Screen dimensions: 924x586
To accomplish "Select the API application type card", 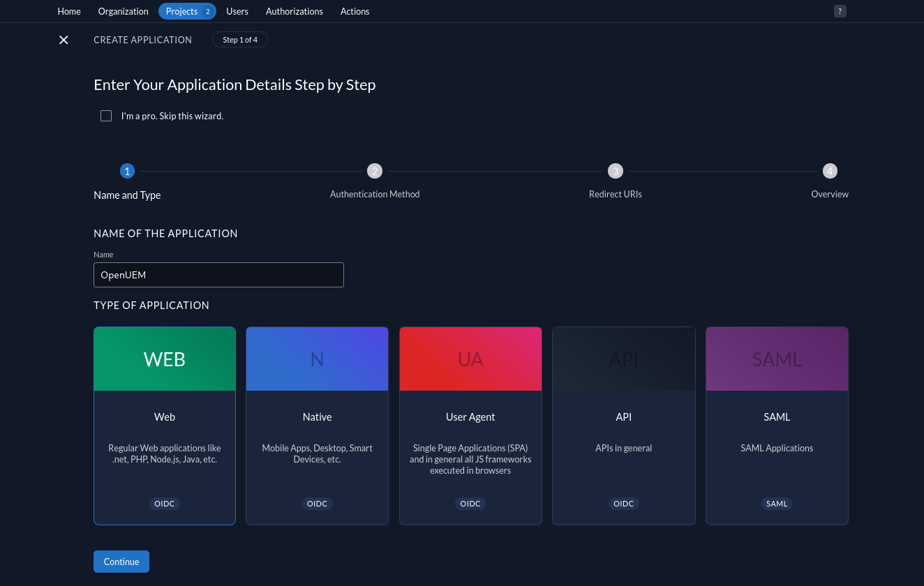I will click(x=623, y=426).
